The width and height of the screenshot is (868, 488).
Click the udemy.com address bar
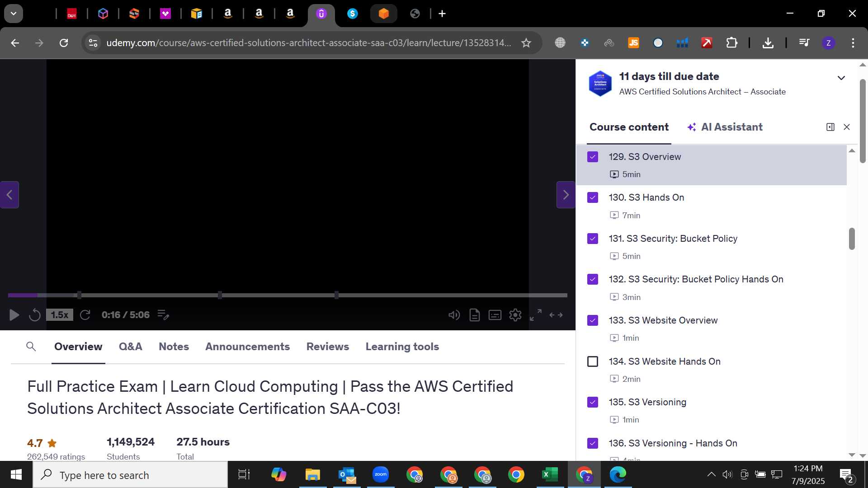309,43
